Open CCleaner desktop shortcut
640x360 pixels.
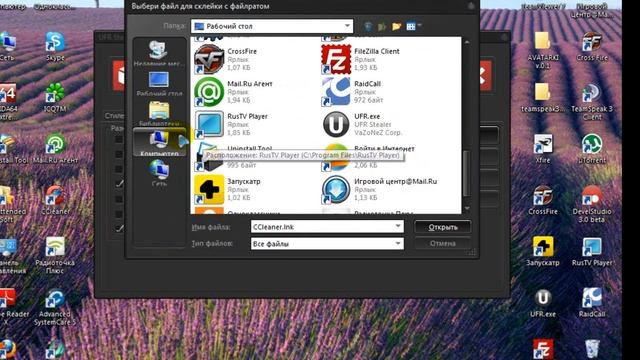click(55, 200)
